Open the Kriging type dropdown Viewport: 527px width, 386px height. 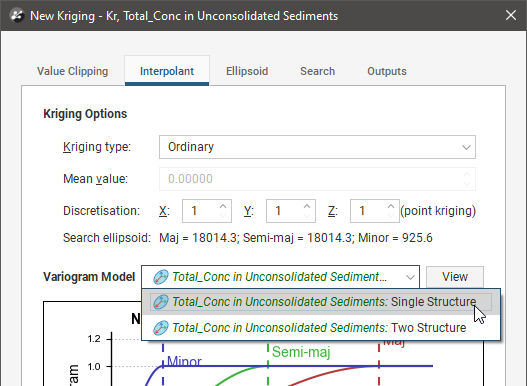coord(317,147)
